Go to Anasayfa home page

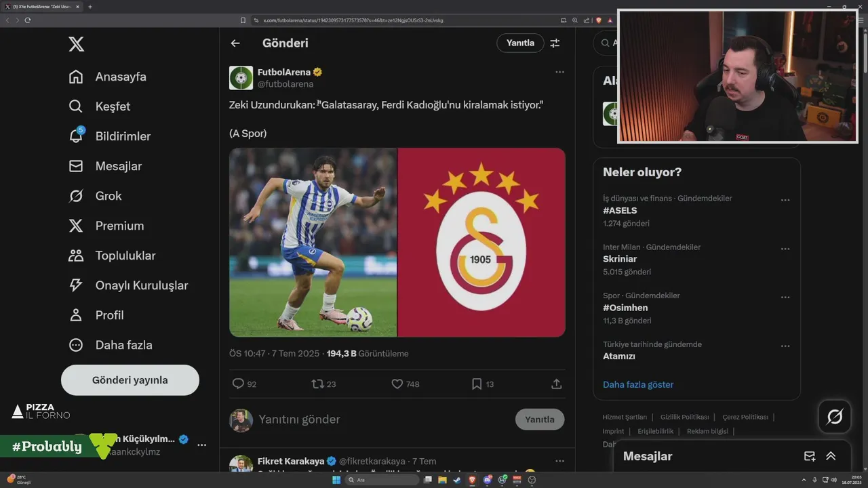[107, 77]
